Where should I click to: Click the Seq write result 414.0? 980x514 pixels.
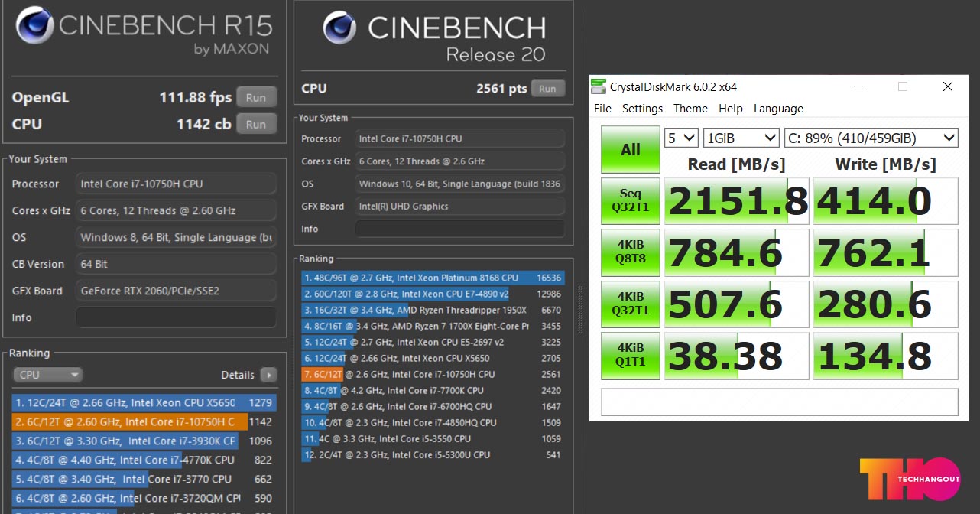pos(885,201)
